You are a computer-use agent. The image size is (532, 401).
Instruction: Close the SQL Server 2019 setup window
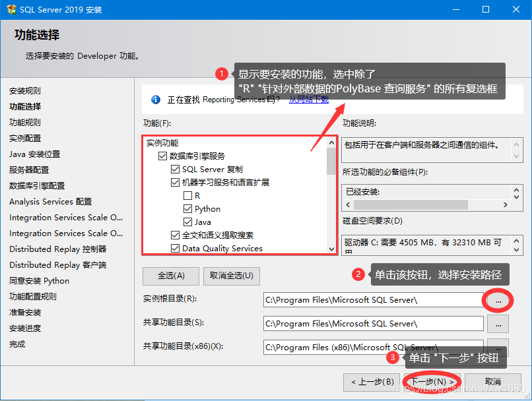(516, 9)
